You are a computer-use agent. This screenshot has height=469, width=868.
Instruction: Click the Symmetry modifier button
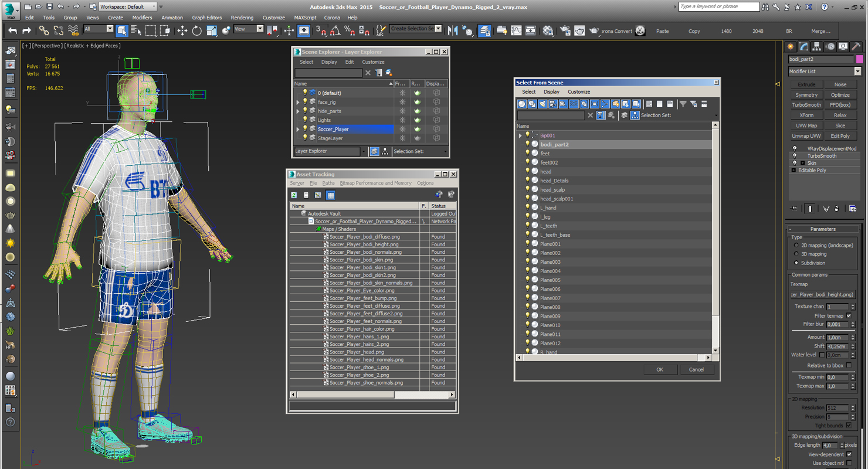coord(806,94)
